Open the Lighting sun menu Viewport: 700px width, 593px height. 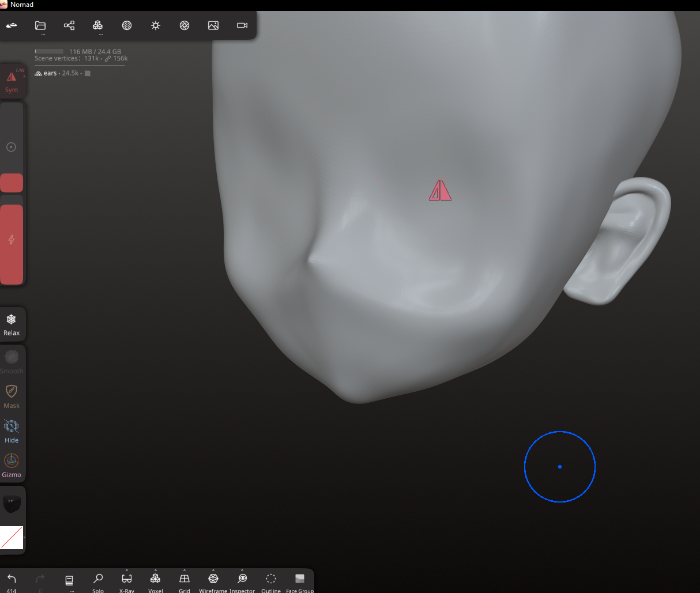(x=156, y=25)
